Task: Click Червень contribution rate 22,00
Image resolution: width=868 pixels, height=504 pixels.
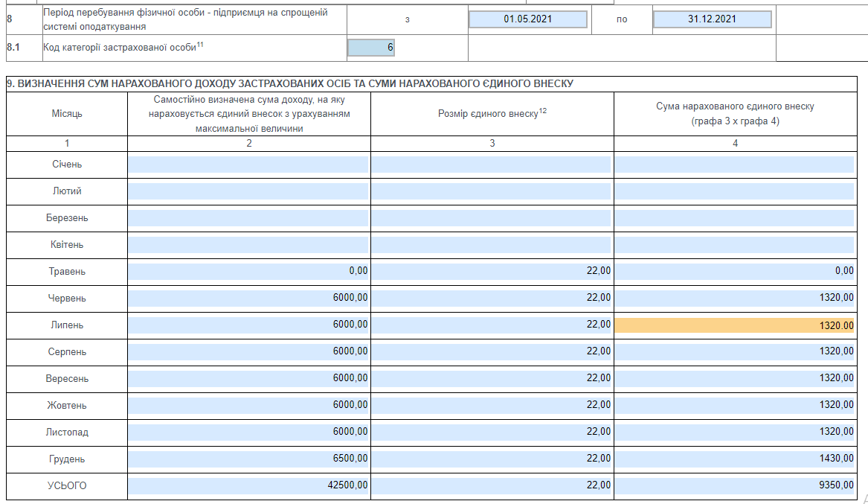Action: [491, 299]
